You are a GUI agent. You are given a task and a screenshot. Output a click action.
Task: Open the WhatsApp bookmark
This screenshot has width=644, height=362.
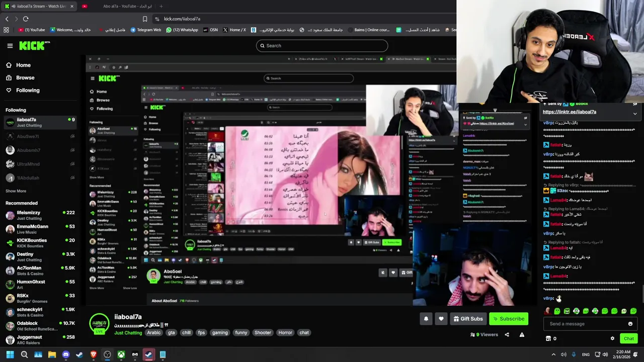pyautogui.click(x=182, y=30)
